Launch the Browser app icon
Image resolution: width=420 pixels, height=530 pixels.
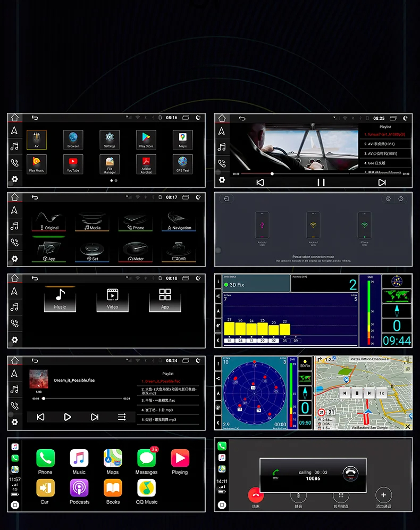73,139
